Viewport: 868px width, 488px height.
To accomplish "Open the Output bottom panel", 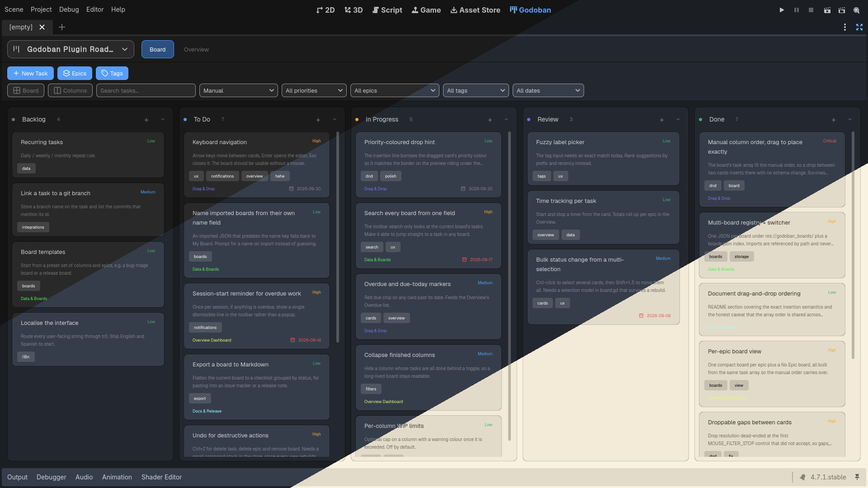I will point(17,477).
